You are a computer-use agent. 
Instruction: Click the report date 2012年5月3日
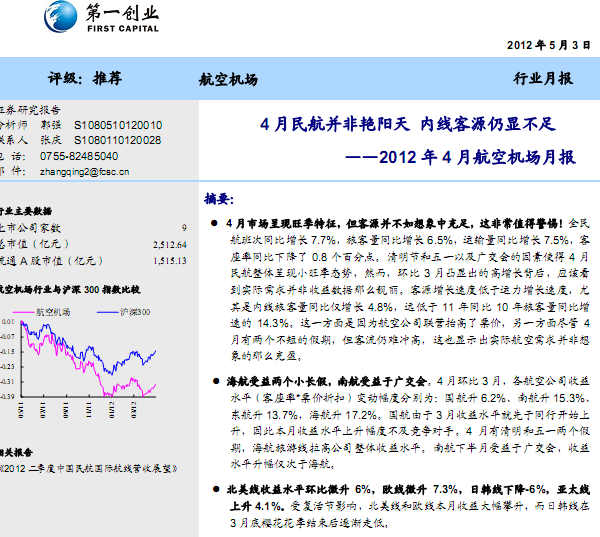pos(549,46)
